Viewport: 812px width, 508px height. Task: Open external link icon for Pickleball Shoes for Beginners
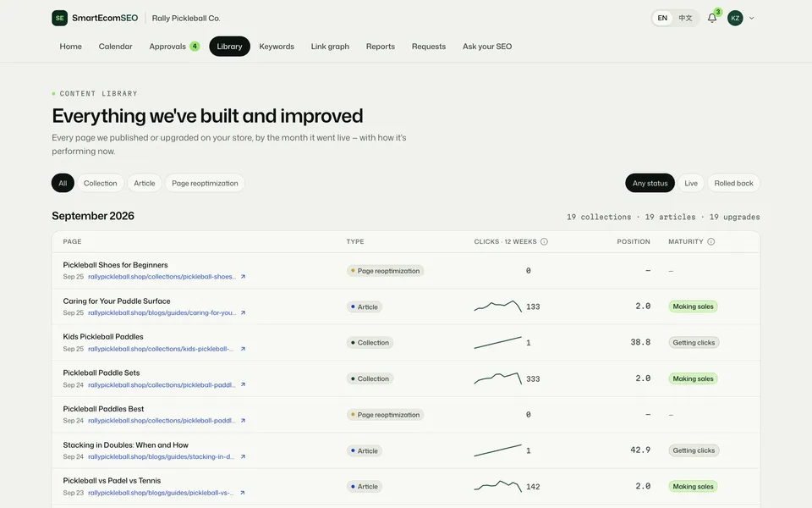click(243, 277)
